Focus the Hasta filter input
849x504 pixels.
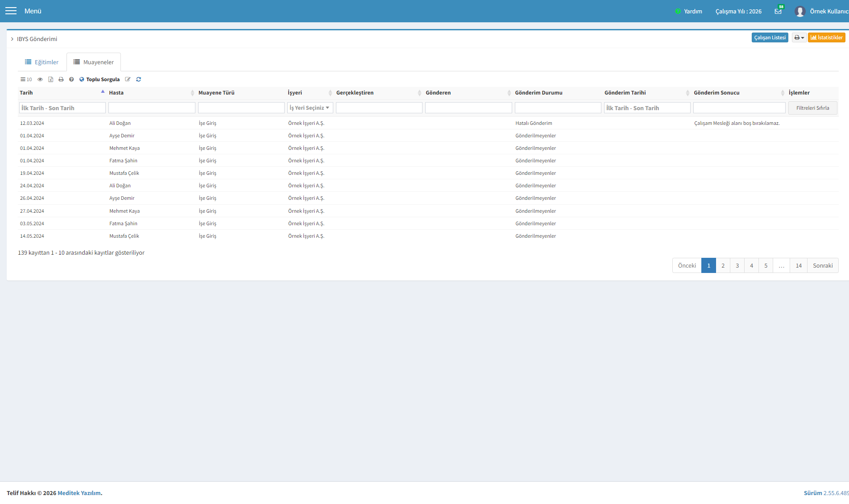(152, 108)
